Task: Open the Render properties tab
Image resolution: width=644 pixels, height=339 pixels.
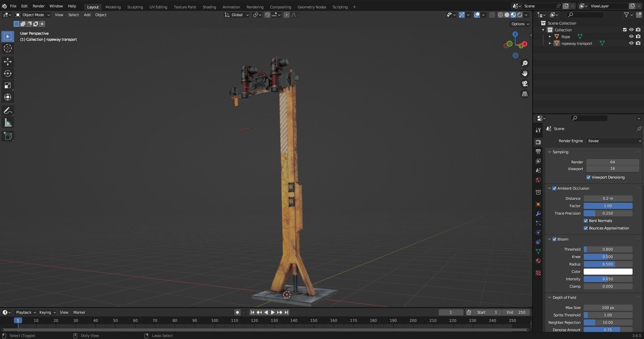Action: (538, 142)
